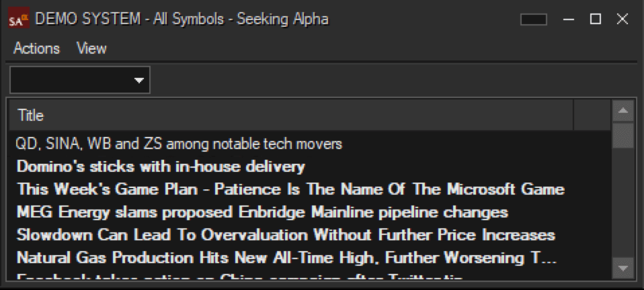Click the scrollbar up arrow
Viewport: 644px width, 290px height.
(x=623, y=111)
